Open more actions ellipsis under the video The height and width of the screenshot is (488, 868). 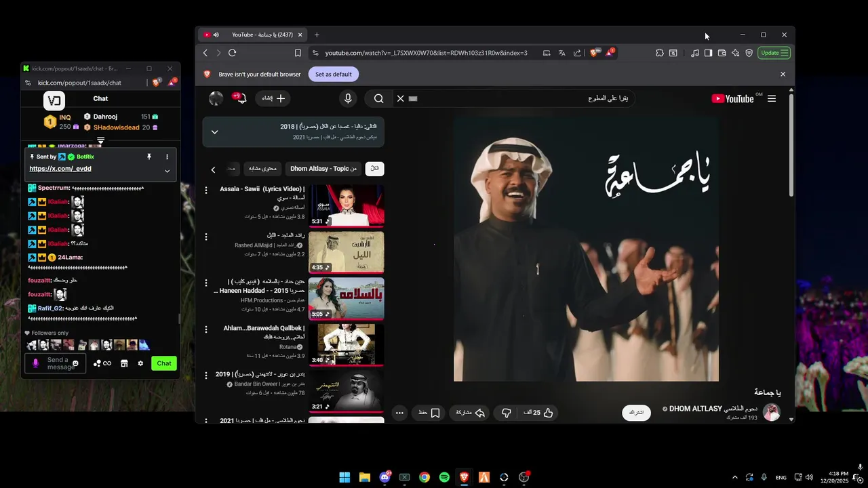(399, 412)
